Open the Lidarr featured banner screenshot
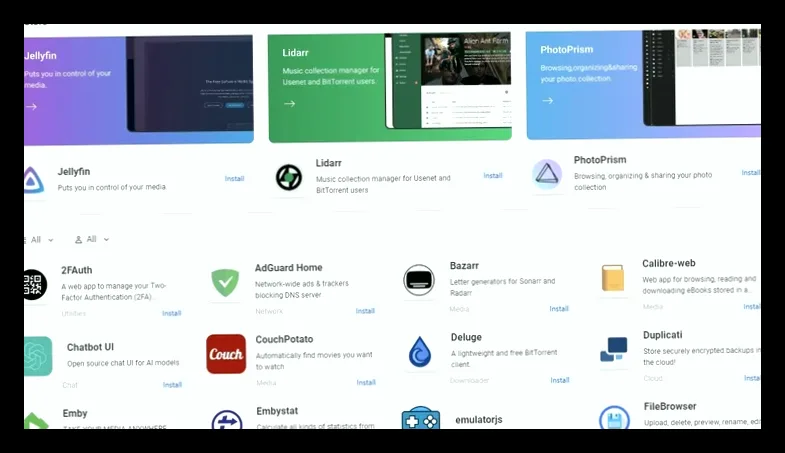Screen dimensions: 785x453 (x=448, y=81)
